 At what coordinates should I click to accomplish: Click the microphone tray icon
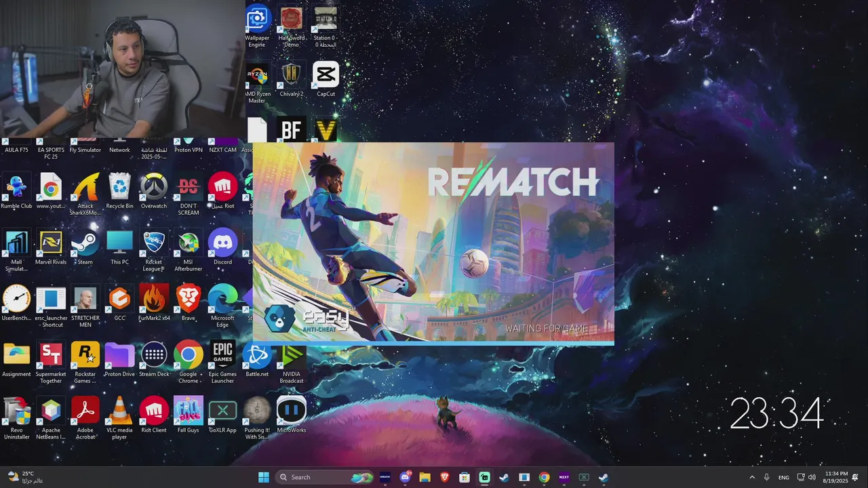[x=767, y=477]
